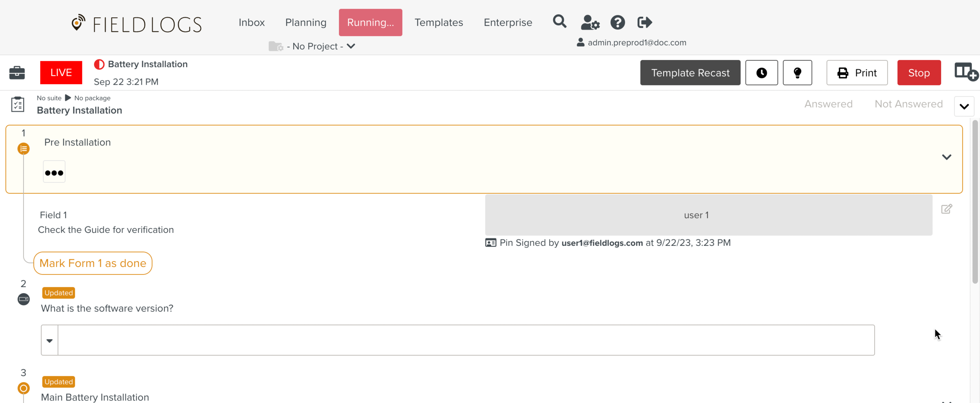Toggle the Not Answered filter

(x=908, y=104)
